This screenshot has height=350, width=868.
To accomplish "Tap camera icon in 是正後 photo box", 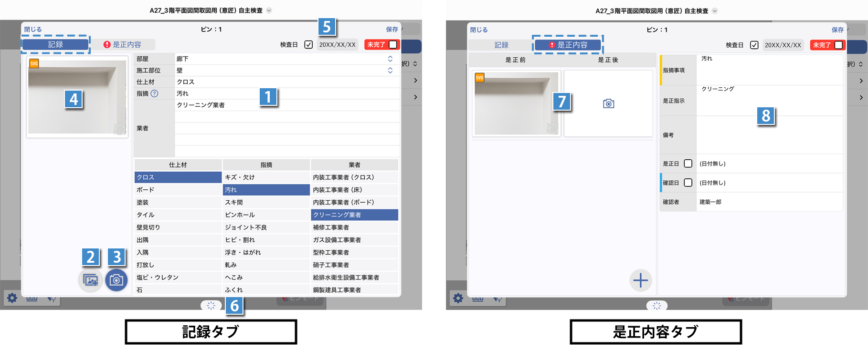I will point(608,103).
